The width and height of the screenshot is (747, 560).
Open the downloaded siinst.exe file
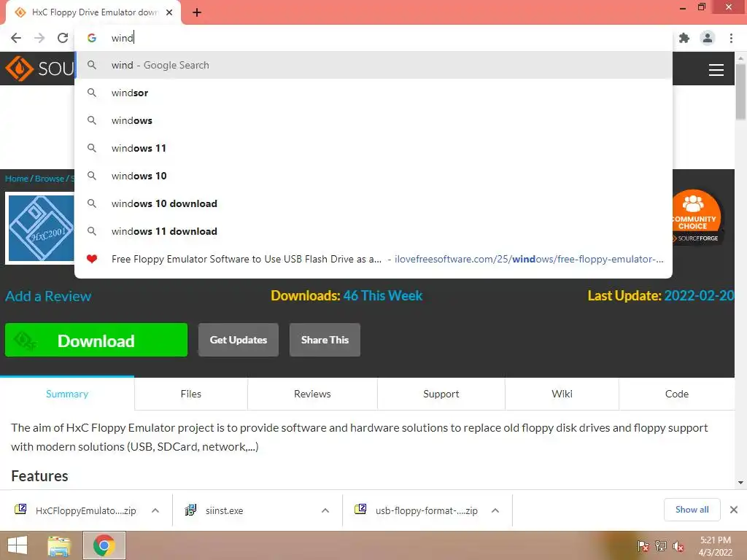214,510
